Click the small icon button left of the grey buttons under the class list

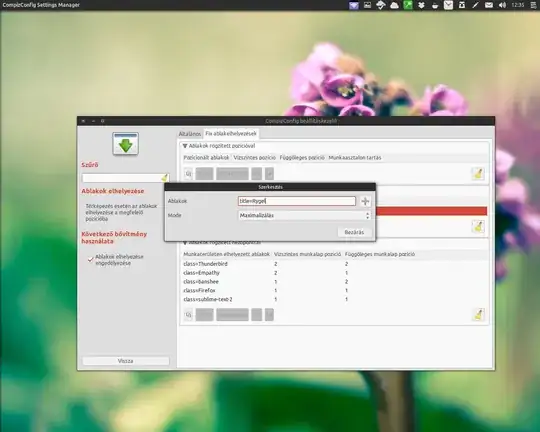(x=188, y=315)
